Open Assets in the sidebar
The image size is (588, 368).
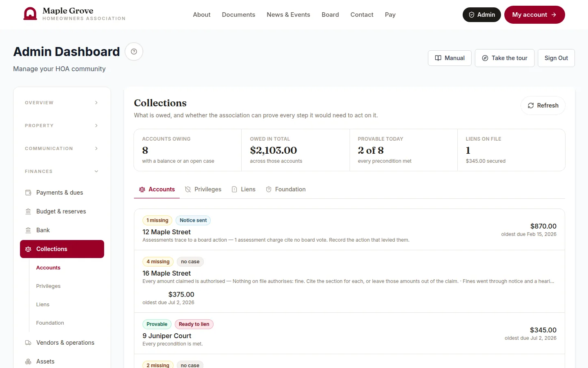pyautogui.click(x=62, y=361)
